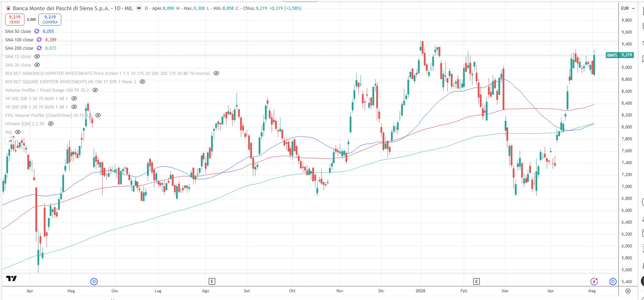Click the market status indicator after MIL
Screen dimensions: 644x300
pyautogui.click(x=139, y=8)
